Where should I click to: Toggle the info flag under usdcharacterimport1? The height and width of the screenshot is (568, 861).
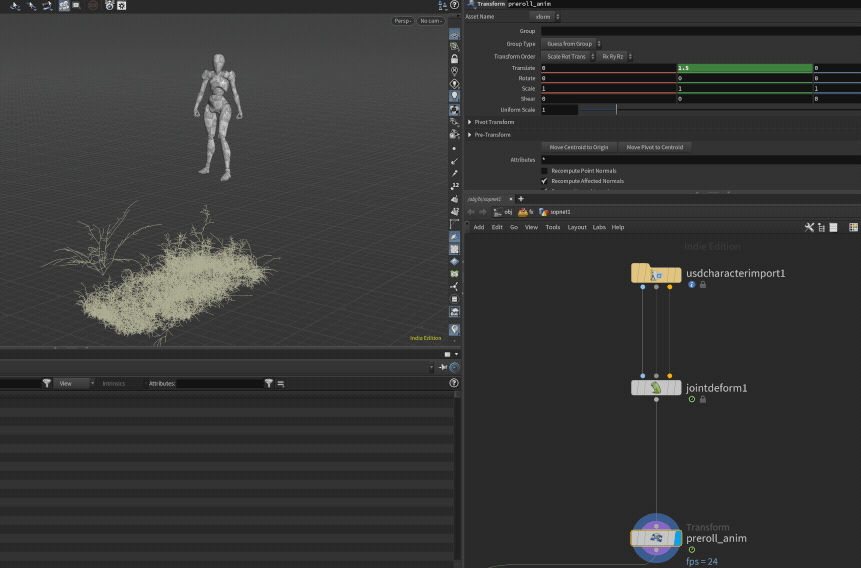(691, 285)
